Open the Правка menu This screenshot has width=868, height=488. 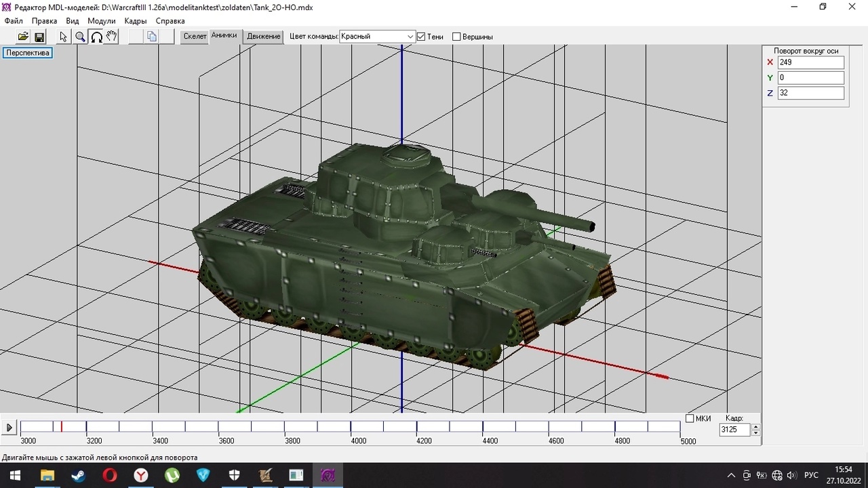(44, 21)
